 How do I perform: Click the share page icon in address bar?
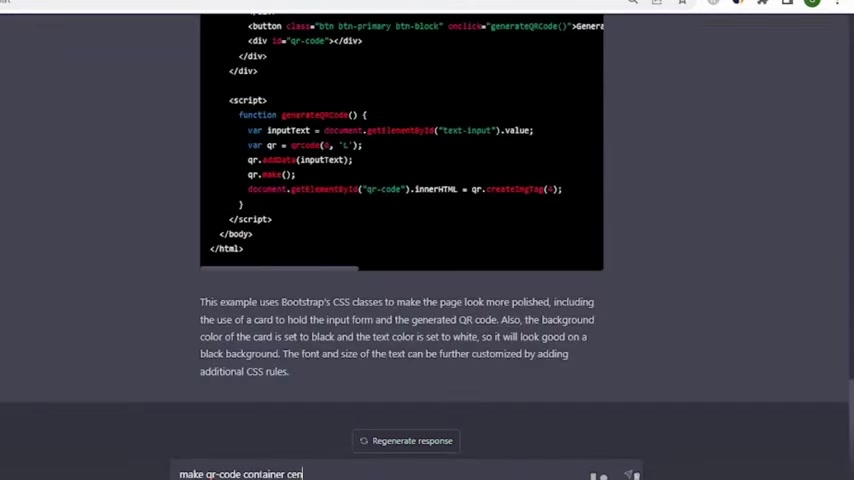click(657, 2)
